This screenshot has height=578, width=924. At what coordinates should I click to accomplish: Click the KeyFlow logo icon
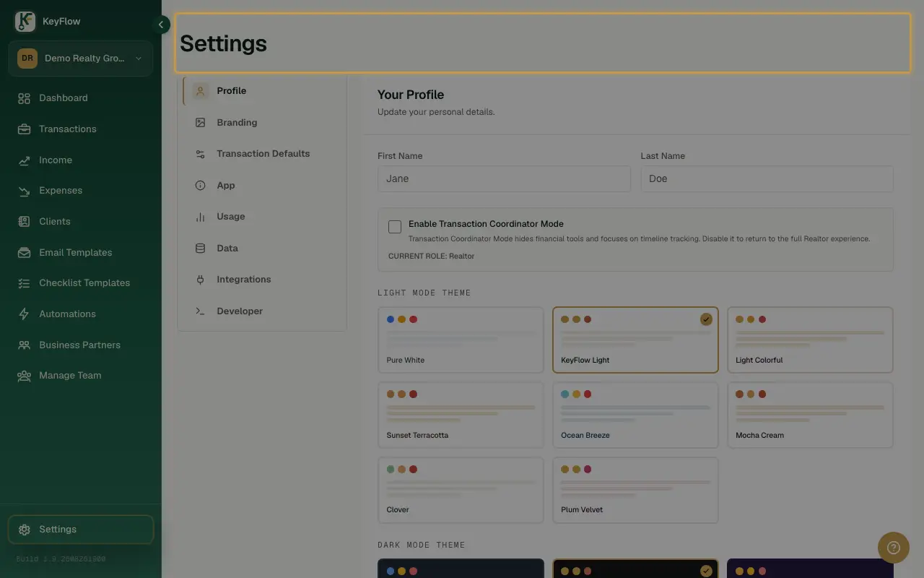[x=25, y=22]
